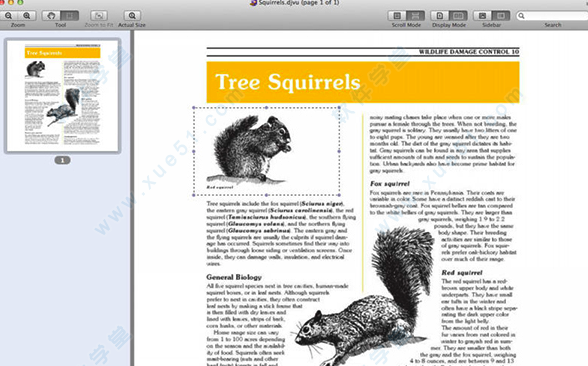This screenshot has height=366, width=588.
Task: Click the red squirrel image selection
Action: tap(266, 151)
